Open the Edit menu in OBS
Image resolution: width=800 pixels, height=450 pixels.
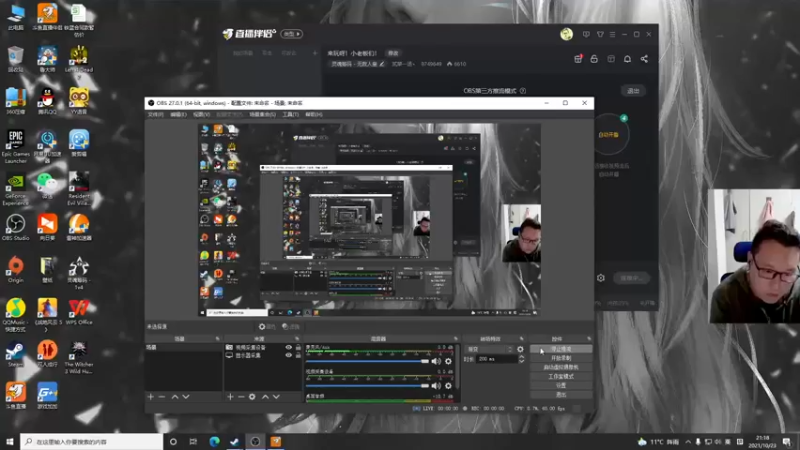click(x=178, y=114)
